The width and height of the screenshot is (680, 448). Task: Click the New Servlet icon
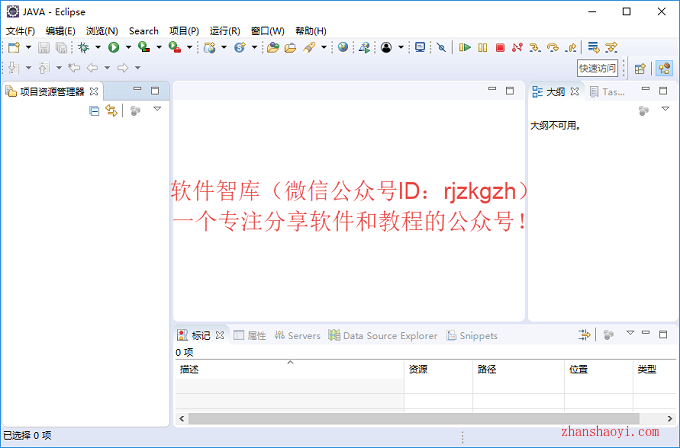click(x=240, y=47)
